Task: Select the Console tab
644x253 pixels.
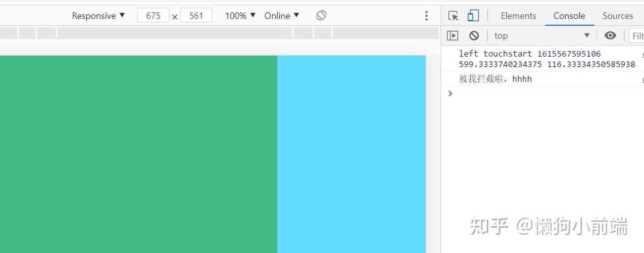Action: (x=569, y=16)
